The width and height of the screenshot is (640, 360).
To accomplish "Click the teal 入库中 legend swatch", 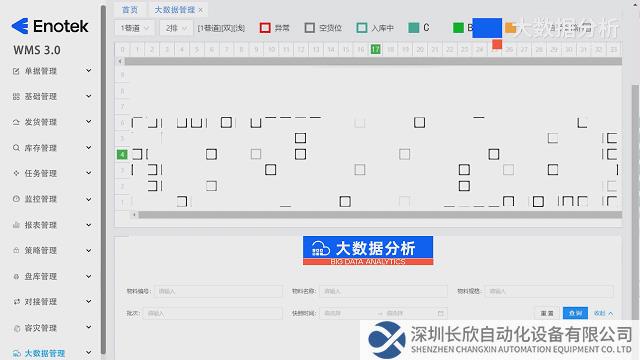I will [362, 28].
